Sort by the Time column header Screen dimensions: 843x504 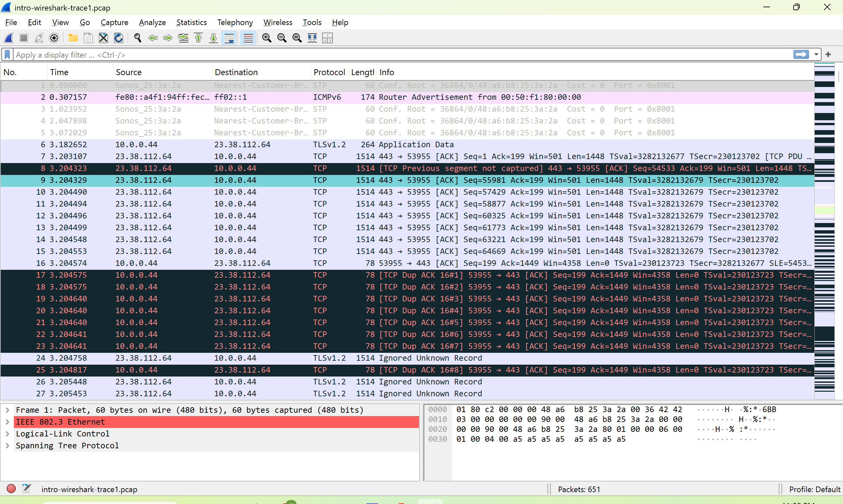coord(80,72)
